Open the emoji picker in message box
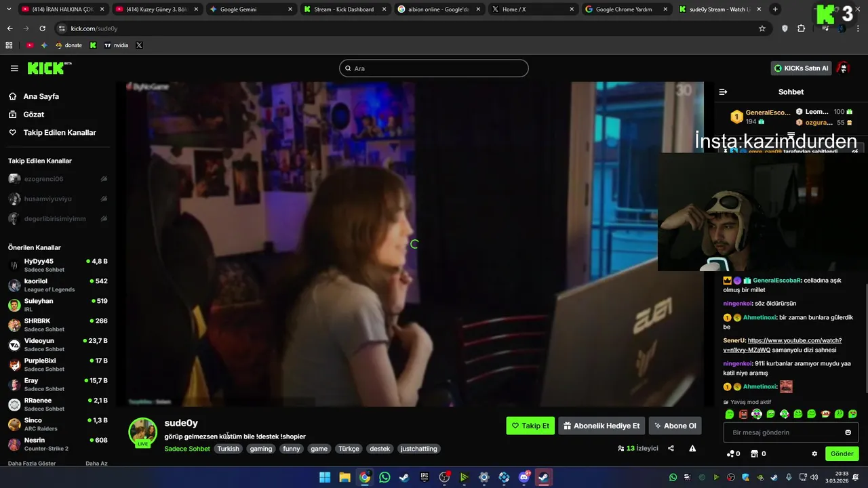The image size is (868, 488). tap(848, 432)
